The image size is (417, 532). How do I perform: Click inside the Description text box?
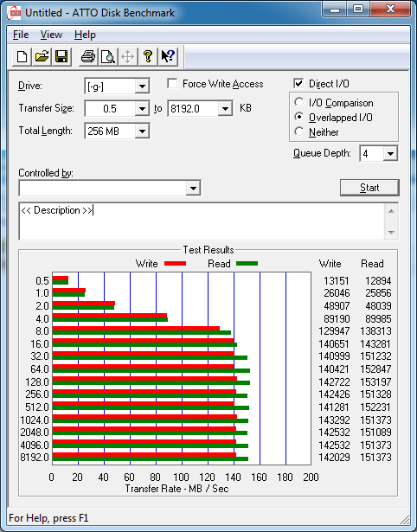coord(202,221)
